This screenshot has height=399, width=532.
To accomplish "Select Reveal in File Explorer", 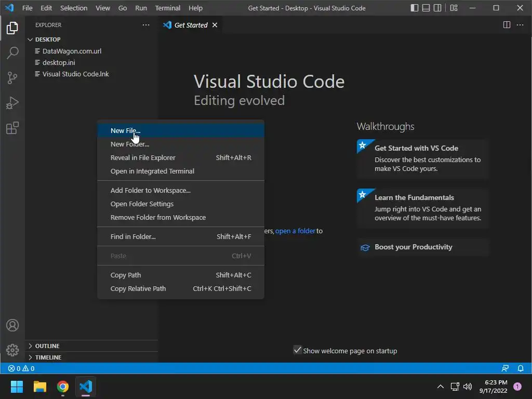I will (180, 158).
